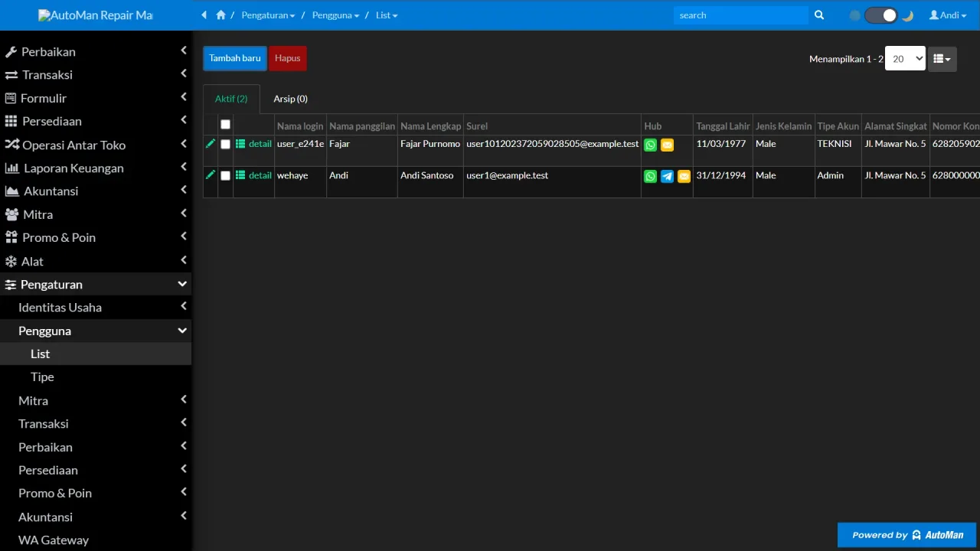Open email icon in Fajar row
The height and width of the screenshot is (551, 980).
(x=667, y=145)
